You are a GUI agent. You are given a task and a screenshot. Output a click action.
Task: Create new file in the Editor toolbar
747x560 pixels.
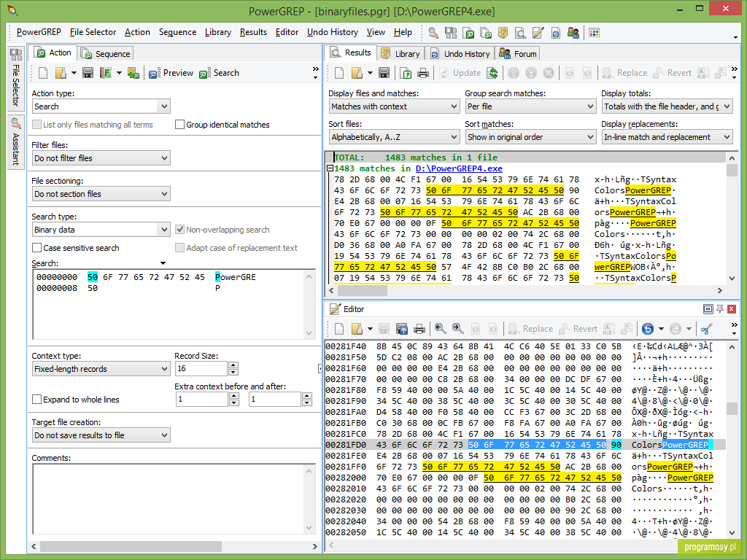coord(339,329)
